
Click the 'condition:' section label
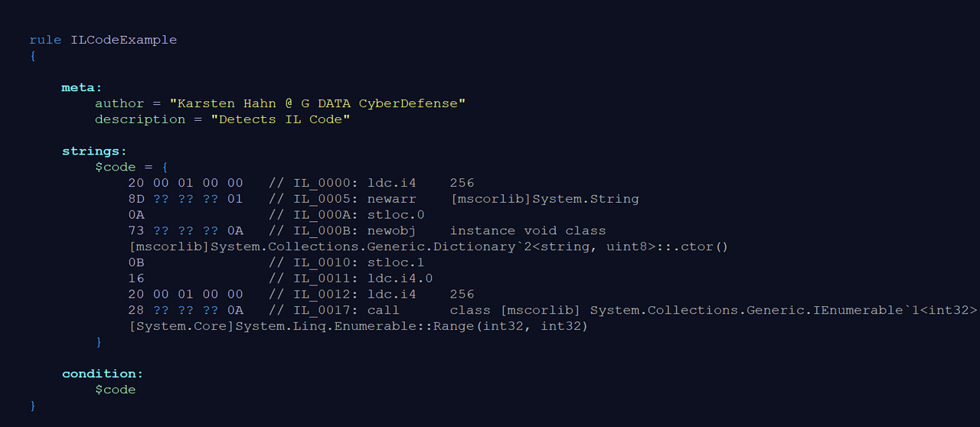[103, 373]
